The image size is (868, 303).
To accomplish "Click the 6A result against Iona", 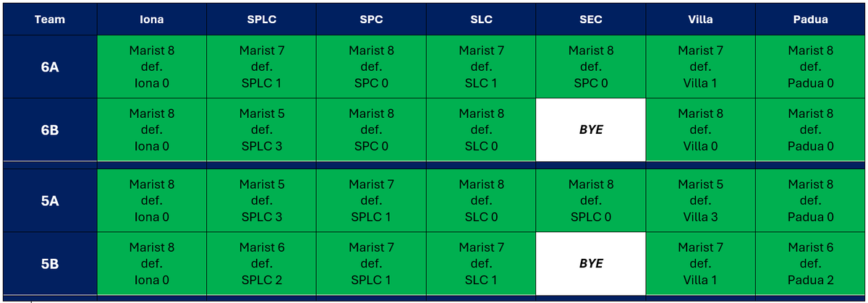I will pyautogui.click(x=152, y=67).
